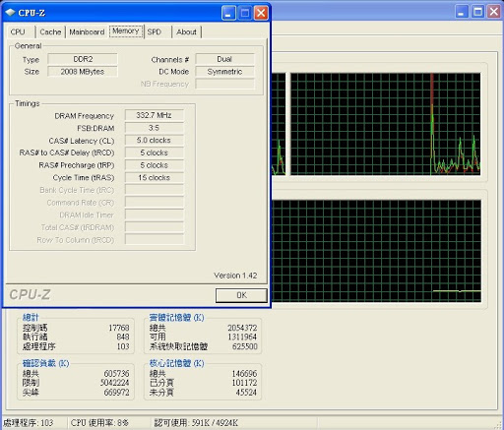Minimize the Task Manager window behind

[462, 12]
